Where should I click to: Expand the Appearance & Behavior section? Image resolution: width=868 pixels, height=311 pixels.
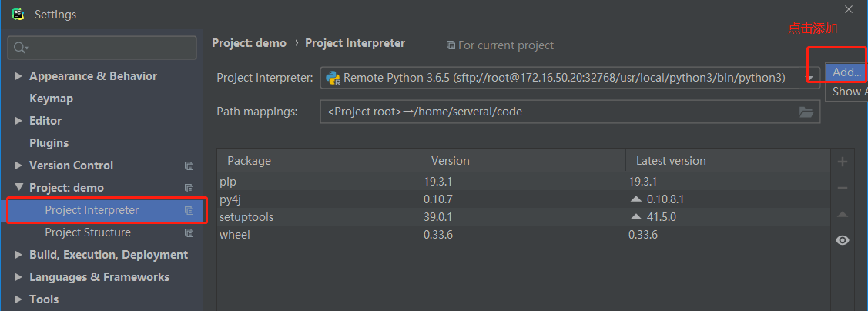click(18, 76)
